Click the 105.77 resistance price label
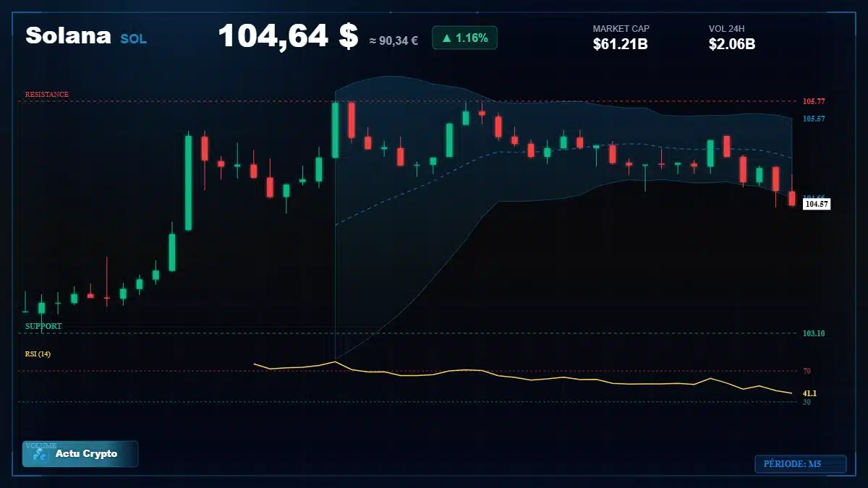The height and width of the screenshot is (488, 868). coord(814,101)
